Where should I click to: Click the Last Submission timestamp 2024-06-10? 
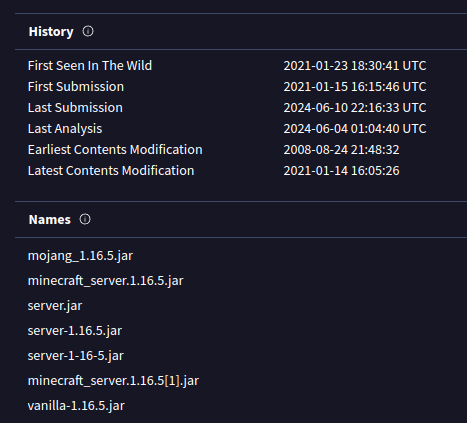click(x=355, y=107)
